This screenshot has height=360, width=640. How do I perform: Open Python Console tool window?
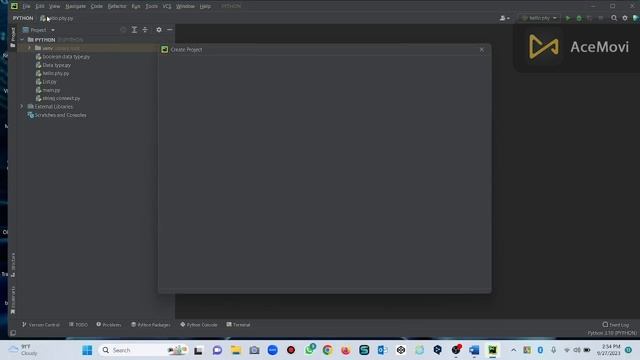pos(199,324)
